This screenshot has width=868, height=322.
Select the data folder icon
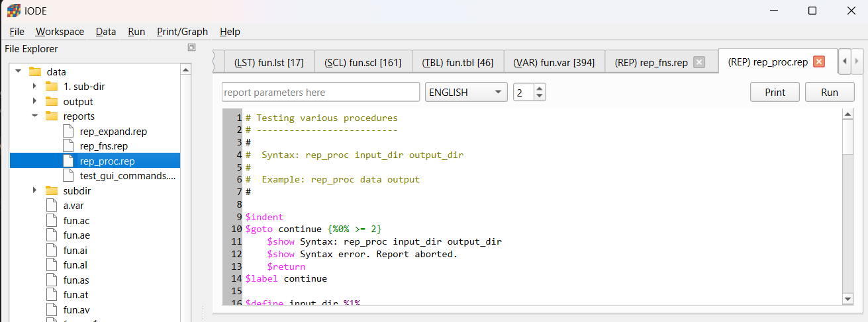(x=36, y=71)
